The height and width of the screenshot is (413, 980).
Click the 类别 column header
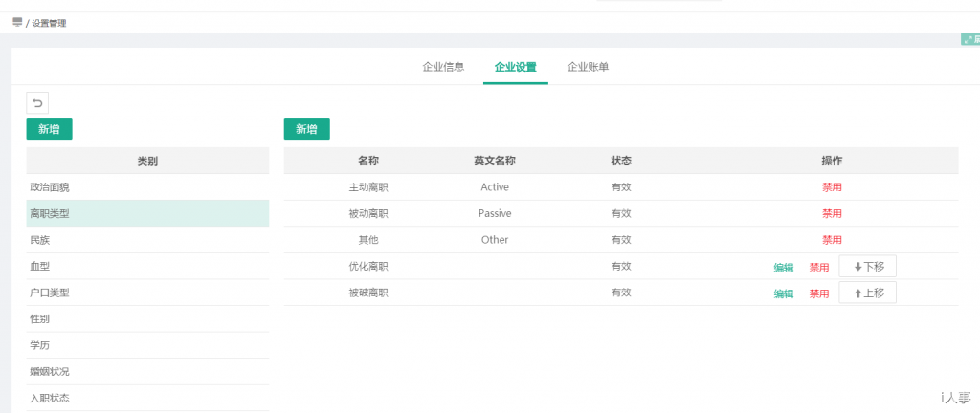point(147,161)
